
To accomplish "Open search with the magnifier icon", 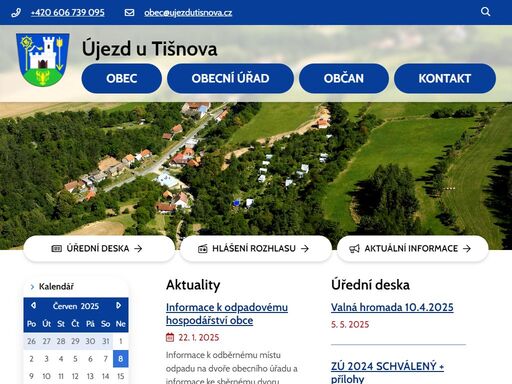I will click(485, 12).
